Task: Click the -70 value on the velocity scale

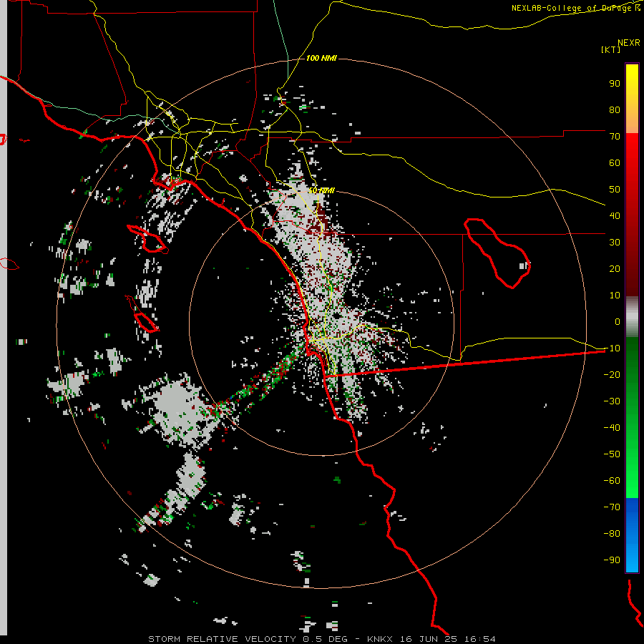Action: pyautogui.click(x=612, y=507)
